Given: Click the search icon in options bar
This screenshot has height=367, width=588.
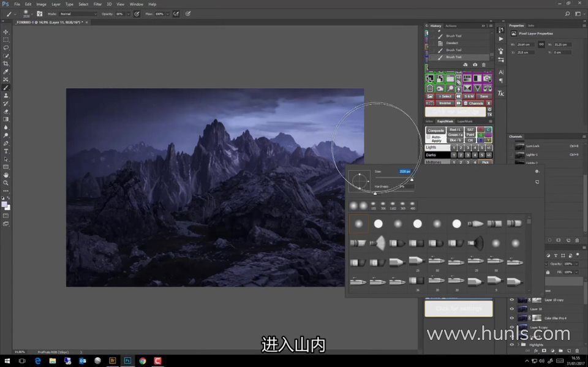Looking at the screenshot, I should click(567, 14).
